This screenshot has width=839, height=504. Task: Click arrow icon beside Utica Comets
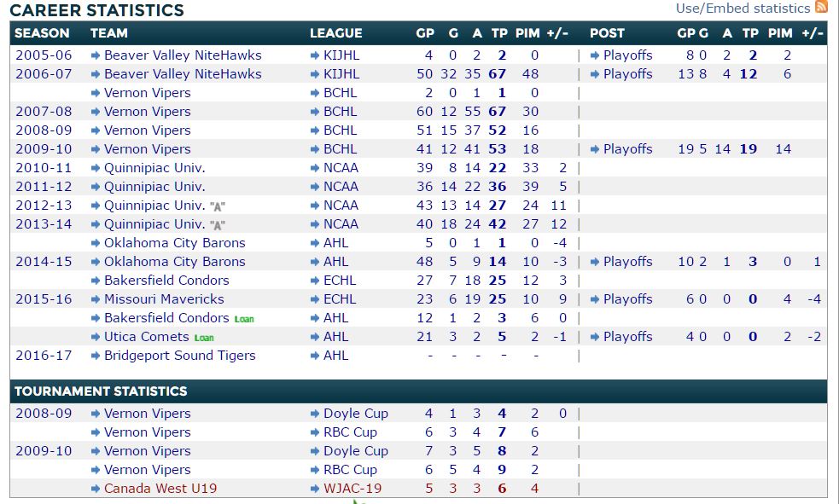click(96, 337)
